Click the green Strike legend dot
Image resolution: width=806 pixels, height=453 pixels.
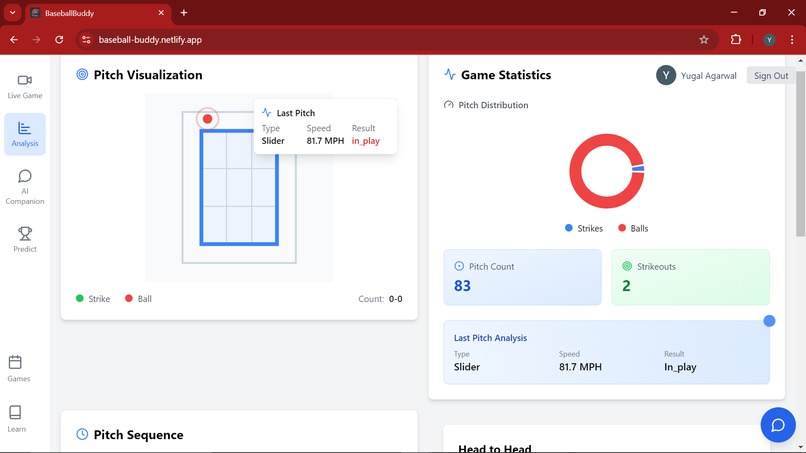click(80, 298)
